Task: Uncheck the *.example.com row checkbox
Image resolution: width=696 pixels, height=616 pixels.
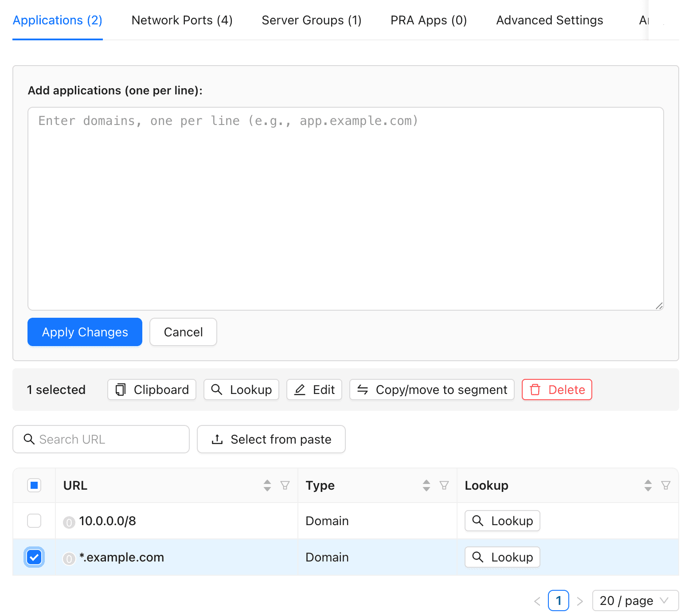Action: coord(34,557)
